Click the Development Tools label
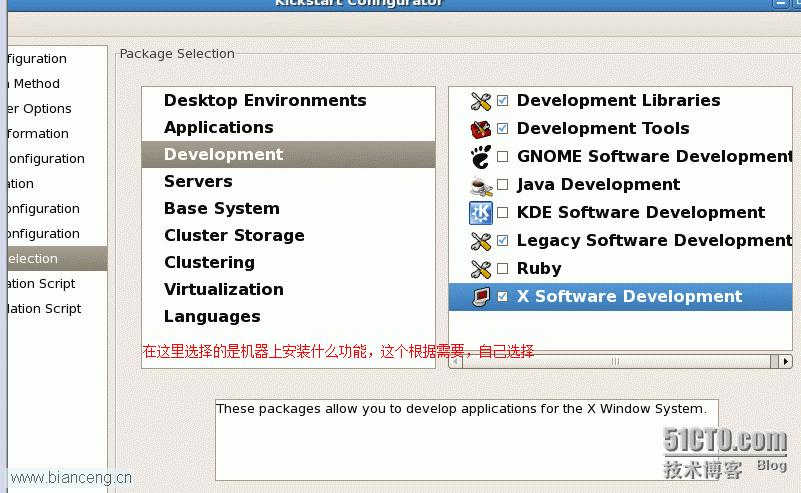The width and height of the screenshot is (801, 493). click(x=603, y=128)
